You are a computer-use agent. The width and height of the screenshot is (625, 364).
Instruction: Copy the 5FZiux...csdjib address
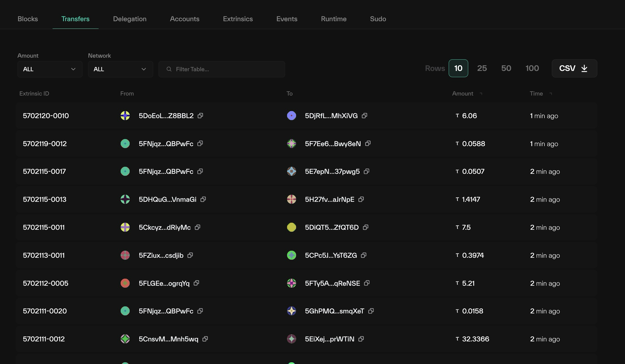(x=190, y=255)
